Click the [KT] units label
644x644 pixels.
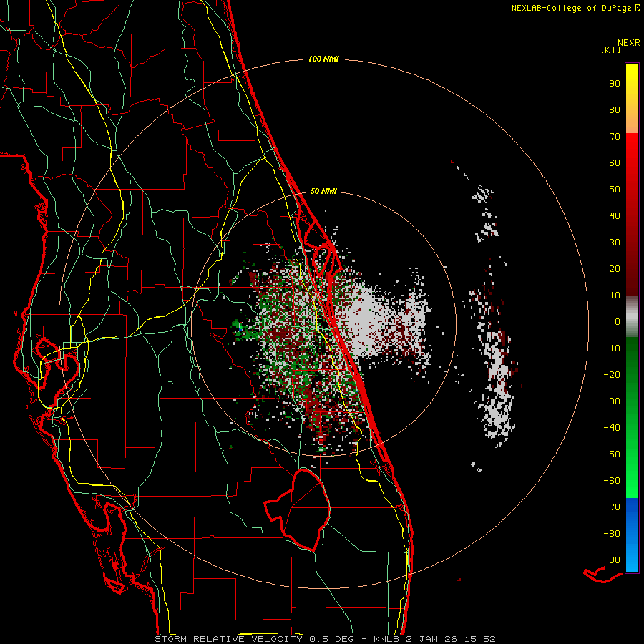pyautogui.click(x=611, y=49)
